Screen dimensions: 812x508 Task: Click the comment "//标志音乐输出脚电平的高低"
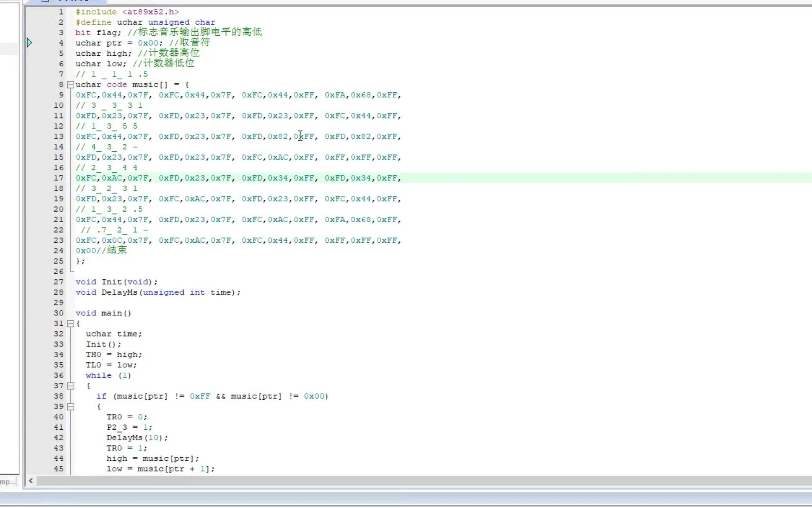195,32
